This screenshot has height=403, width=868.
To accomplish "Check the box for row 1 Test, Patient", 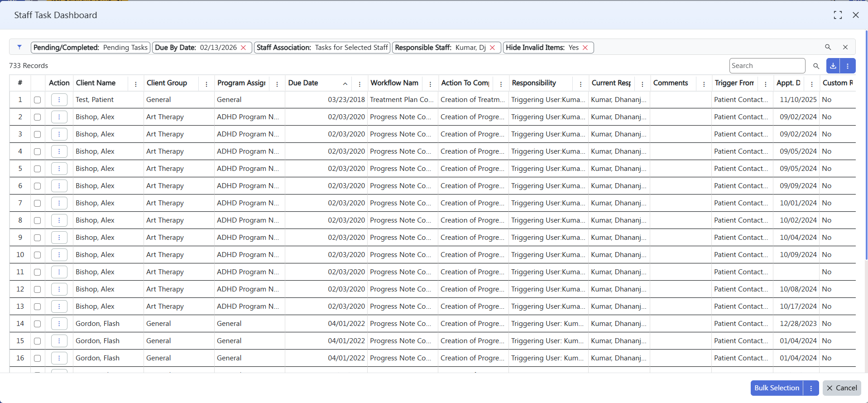I will pyautogui.click(x=37, y=100).
